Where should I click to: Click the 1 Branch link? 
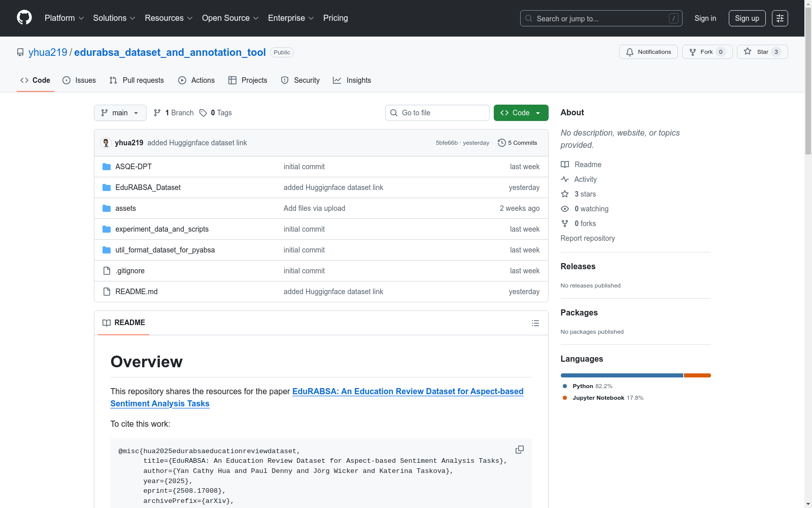pos(174,113)
